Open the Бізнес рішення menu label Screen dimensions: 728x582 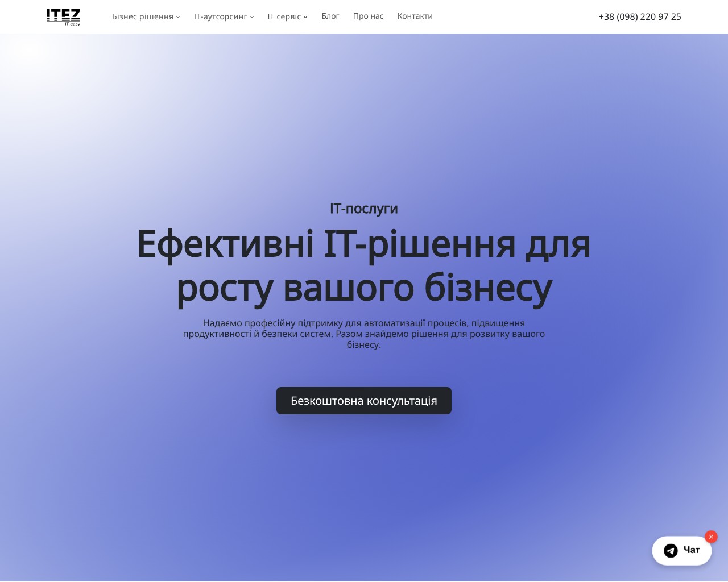coord(142,16)
